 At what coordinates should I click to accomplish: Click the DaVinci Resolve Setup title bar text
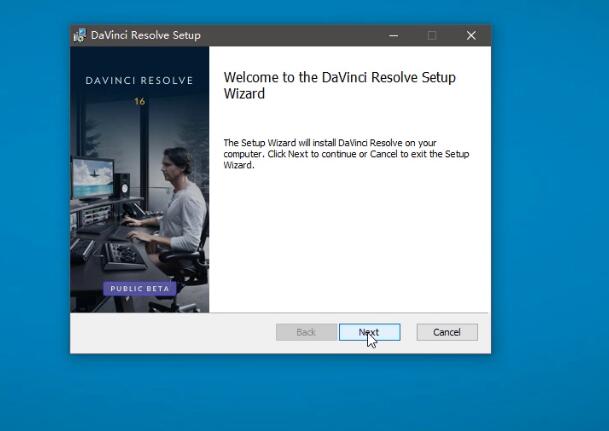(146, 35)
